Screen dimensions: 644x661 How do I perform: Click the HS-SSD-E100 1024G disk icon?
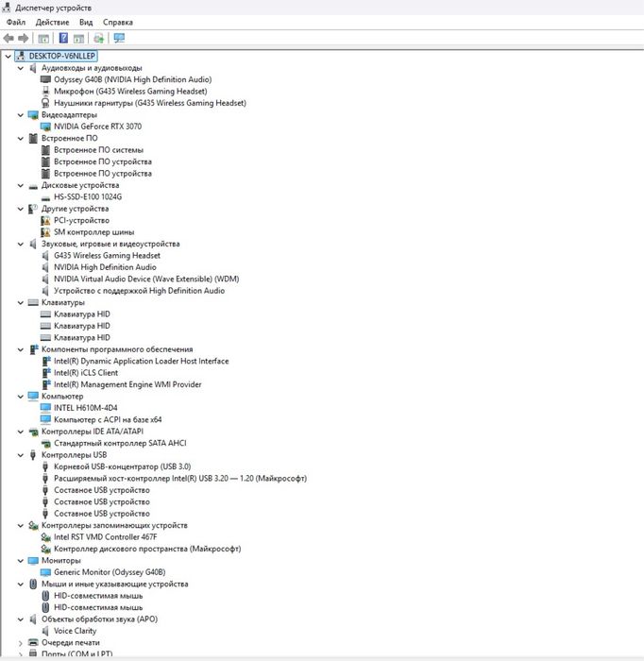tap(45, 197)
